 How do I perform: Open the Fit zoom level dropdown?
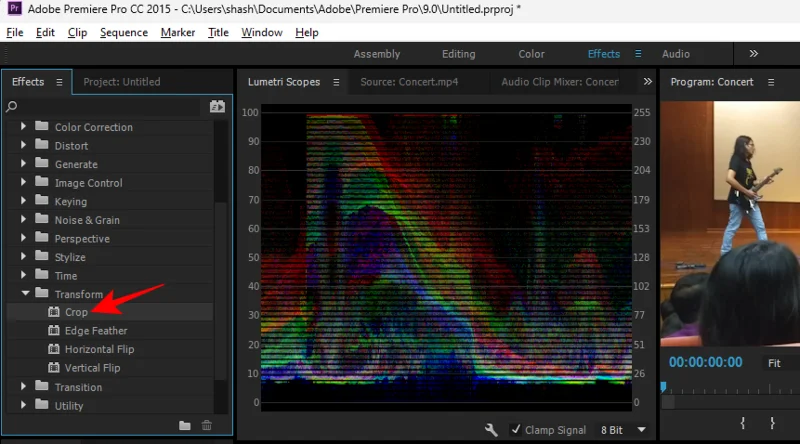pos(780,363)
